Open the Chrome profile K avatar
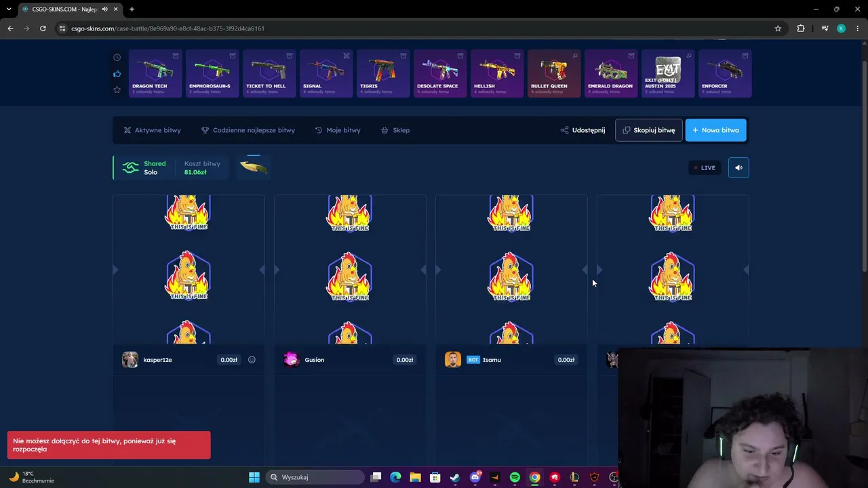Image resolution: width=868 pixels, height=488 pixels. click(841, 28)
